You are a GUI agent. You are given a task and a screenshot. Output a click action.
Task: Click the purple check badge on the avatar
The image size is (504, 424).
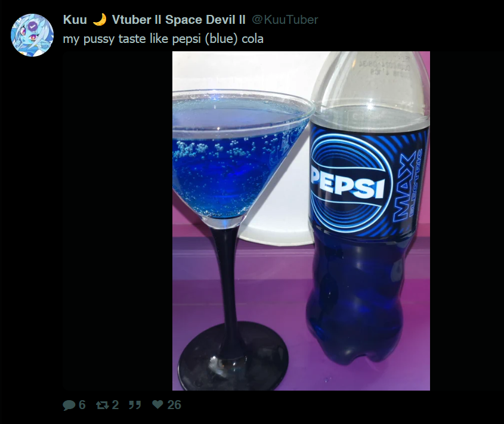32,27
